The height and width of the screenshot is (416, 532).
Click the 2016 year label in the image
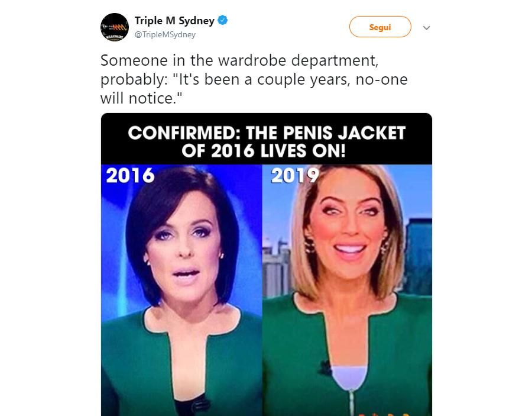(x=130, y=176)
